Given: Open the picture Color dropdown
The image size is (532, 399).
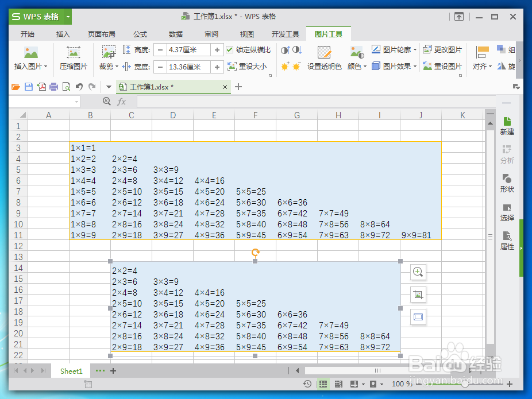Looking at the screenshot, I should [357, 67].
